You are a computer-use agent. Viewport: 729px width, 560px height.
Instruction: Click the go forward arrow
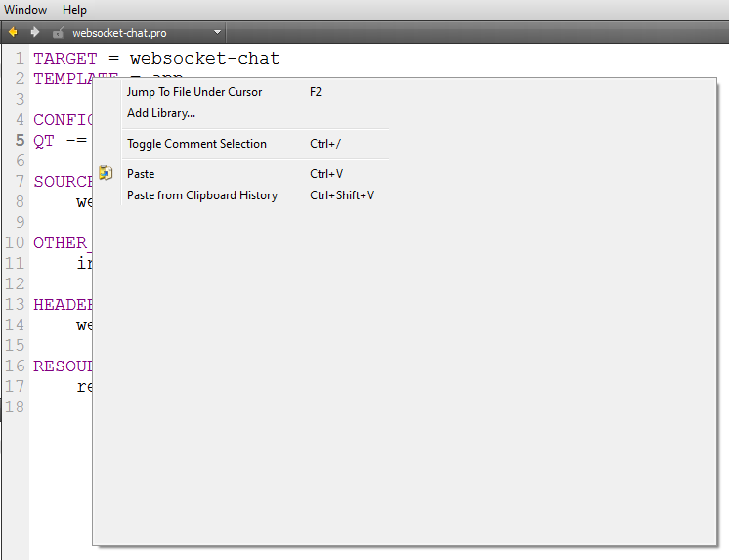[x=35, y=32]
